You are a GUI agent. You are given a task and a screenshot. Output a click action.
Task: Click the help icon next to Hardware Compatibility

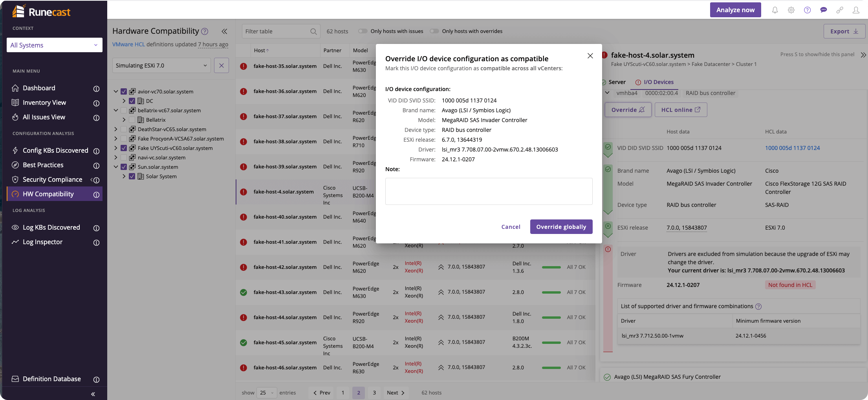pyautogui.click(x=205, y=31)
